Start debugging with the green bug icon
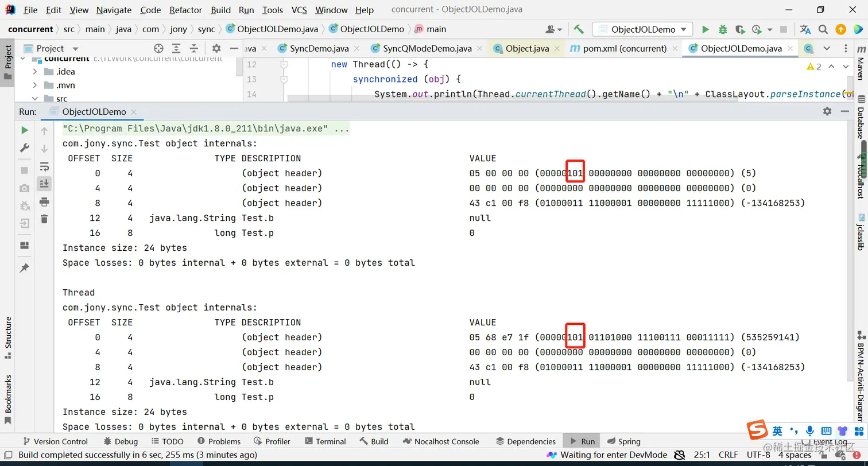The width and height of the screenshot is (868, 466). click(x=723, y=29)
